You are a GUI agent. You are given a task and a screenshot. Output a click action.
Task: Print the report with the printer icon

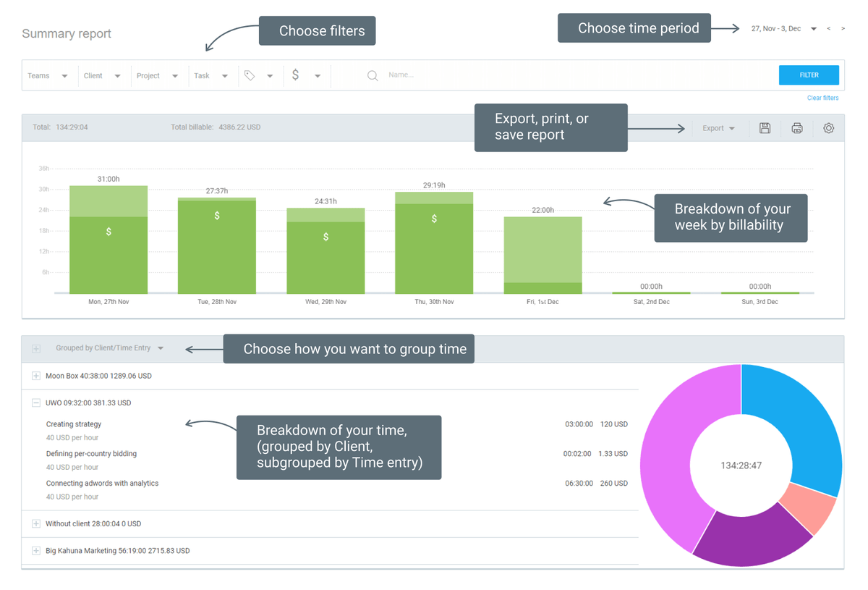(x=797, y=128)
